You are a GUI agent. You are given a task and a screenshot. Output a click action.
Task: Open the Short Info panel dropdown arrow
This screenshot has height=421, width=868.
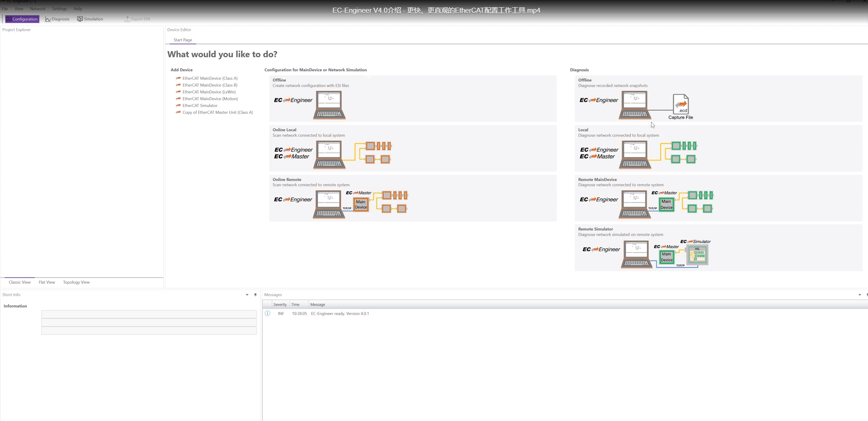pyautogui.click(x=247, y=295)
